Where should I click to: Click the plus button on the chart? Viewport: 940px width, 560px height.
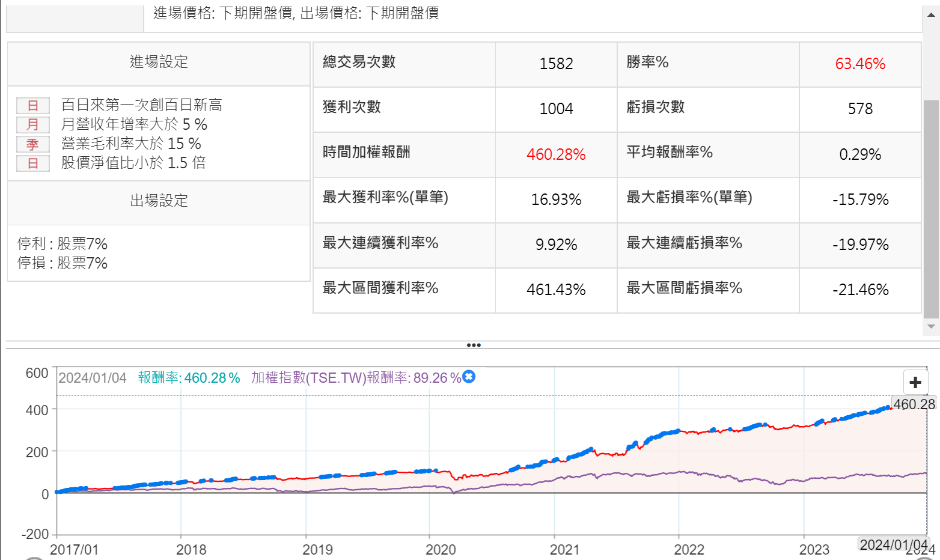click(x=915, y=383)
